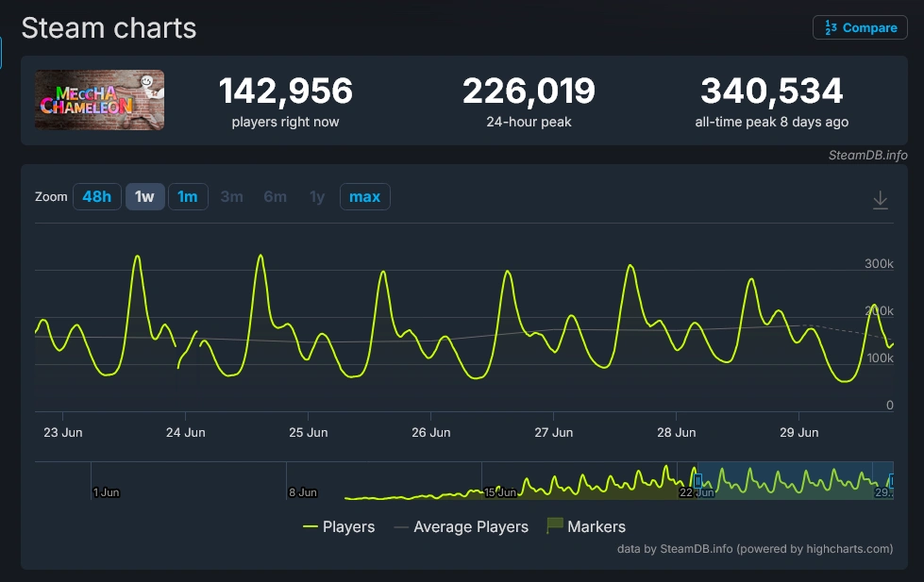Toggle the Players series in legend
924x582 pixels.
338,526
